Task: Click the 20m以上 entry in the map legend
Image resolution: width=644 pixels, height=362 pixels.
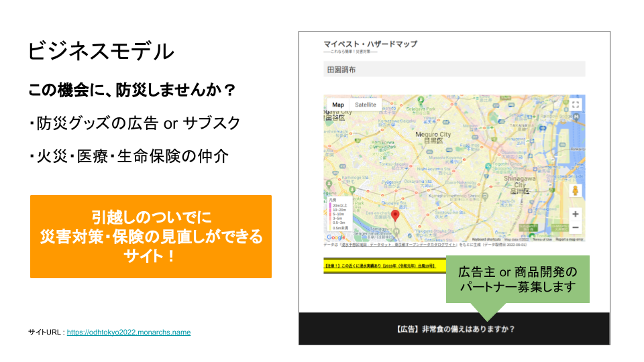Action: (339, 206)
